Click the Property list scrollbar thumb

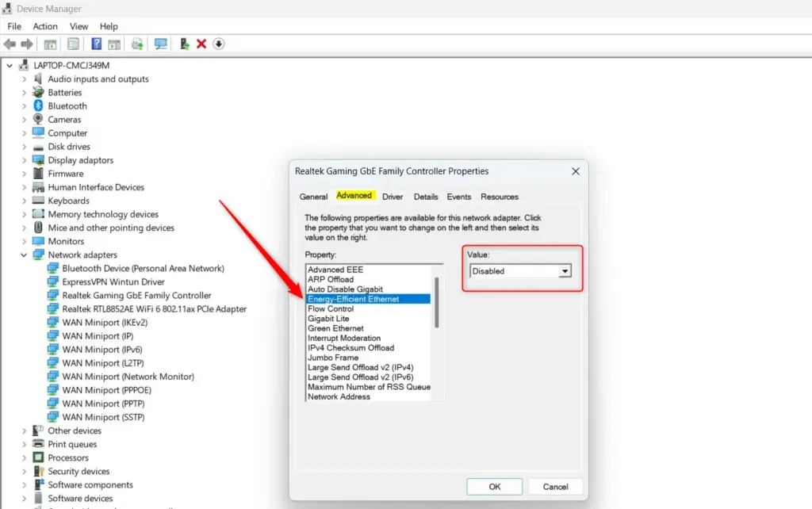pos(437,302)
